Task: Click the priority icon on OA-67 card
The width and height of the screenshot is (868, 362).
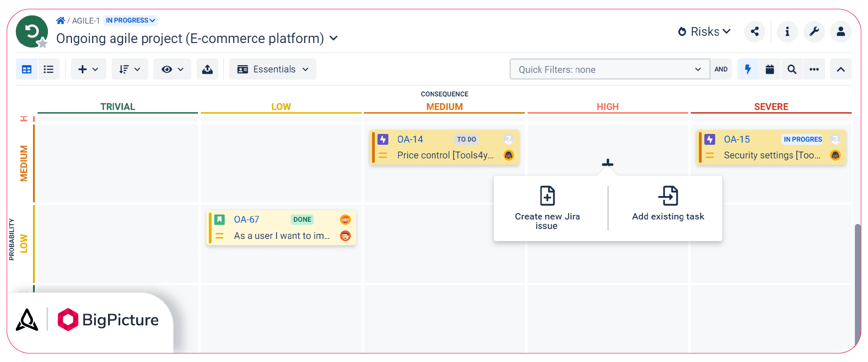Action: [x=220, y=236]
